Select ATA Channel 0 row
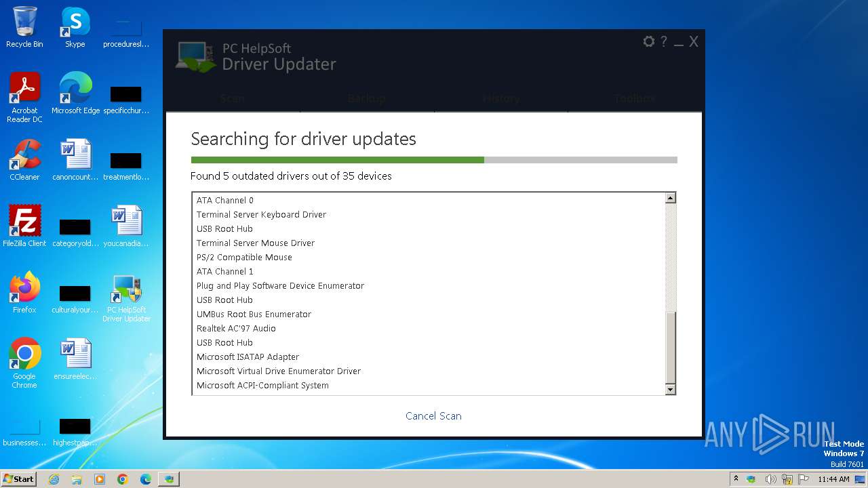Viewport: 868px width, 488px height. 429,201
